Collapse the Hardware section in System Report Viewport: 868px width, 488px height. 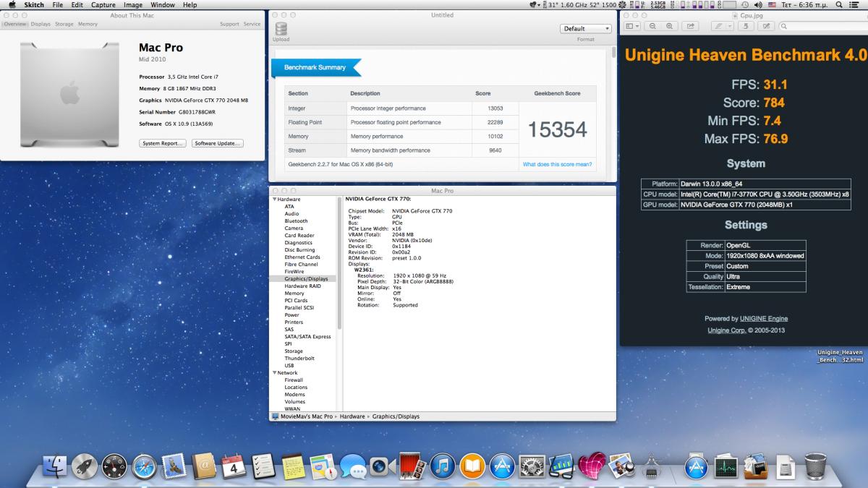click(x=274, y=200)
